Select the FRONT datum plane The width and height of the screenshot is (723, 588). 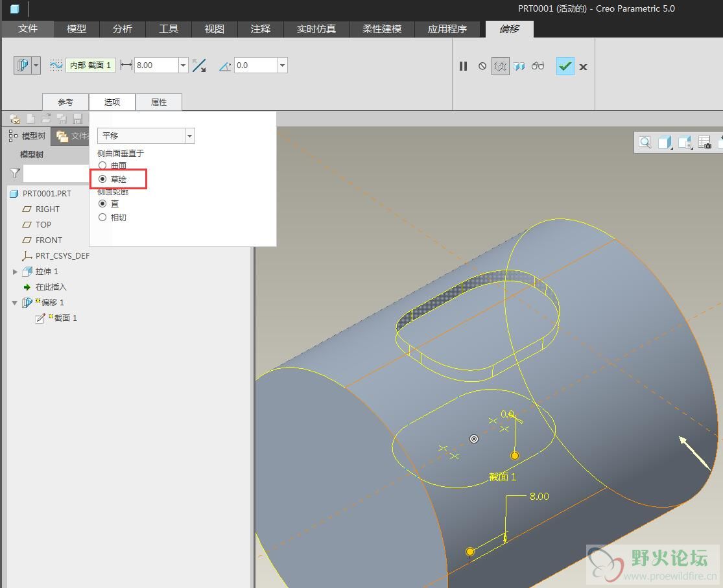42,241
